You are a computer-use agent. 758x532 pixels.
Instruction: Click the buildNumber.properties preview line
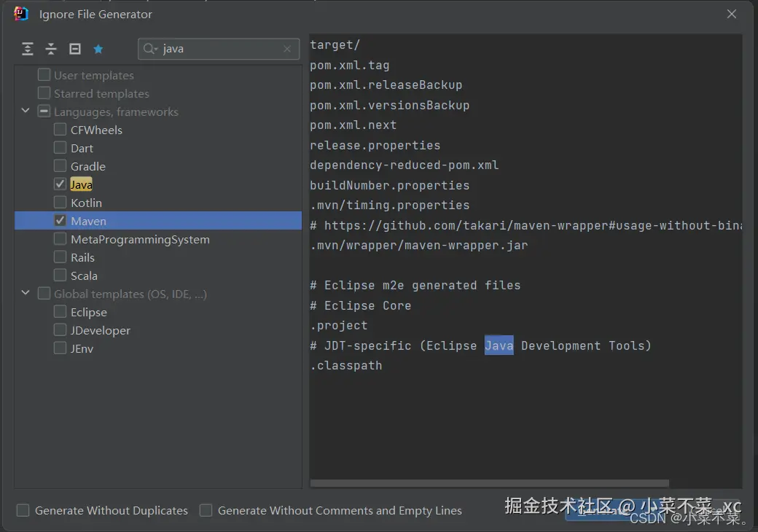pyautogui.click(x=390, y=186)
